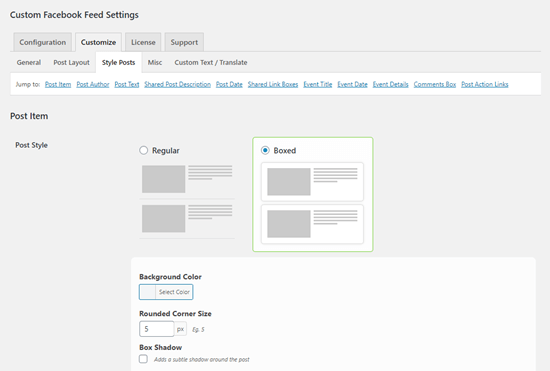
Task: Select the Style Posts sub-tab
Action: [x=119, y=62]
